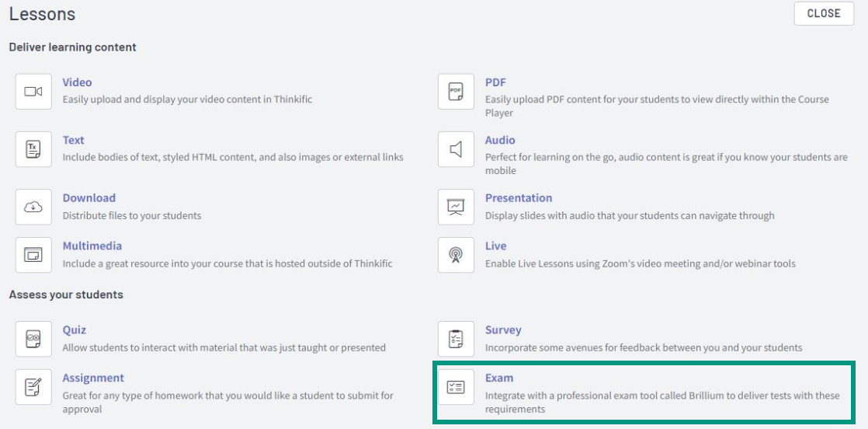Click the Multimedia lesson icon

coord(33,255)
